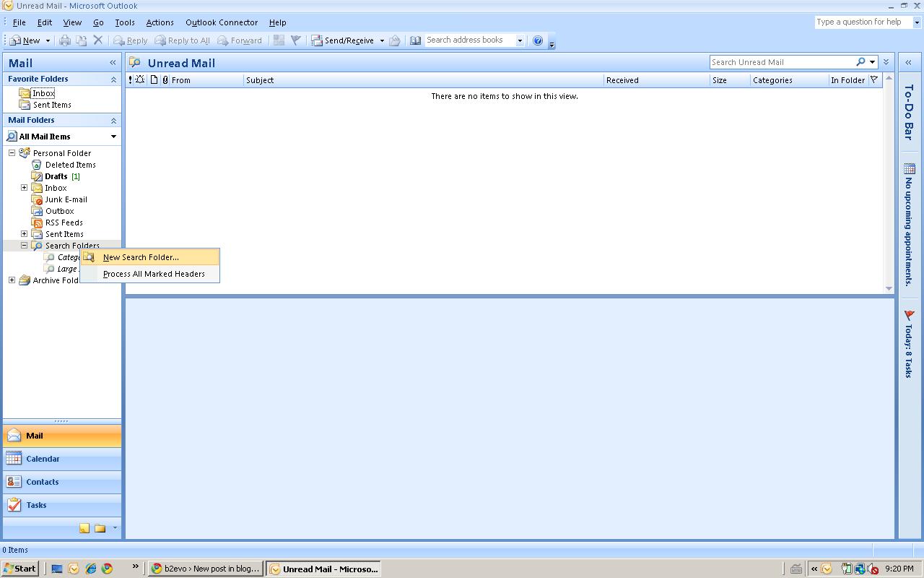
Task: Minimize the Mail navigation pane
Action: coord(113,63)
